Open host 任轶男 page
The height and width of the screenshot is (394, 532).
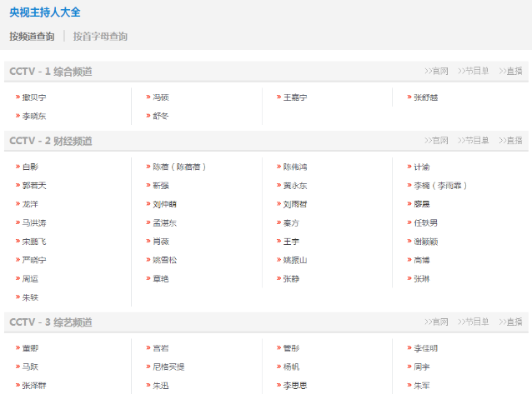[426, 222]
